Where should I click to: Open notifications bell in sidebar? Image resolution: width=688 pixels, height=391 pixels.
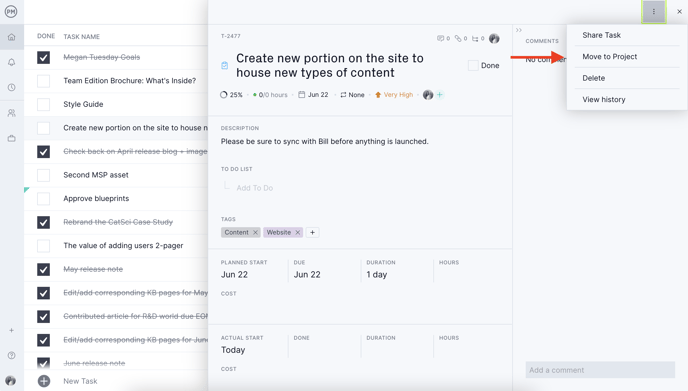(11, 62)
